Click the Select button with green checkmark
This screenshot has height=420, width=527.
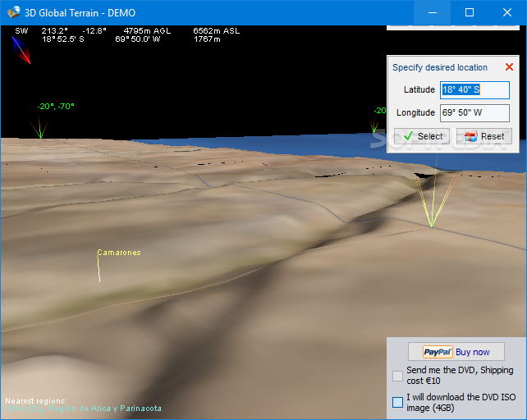pyautogui.click(x=422, y=136)
